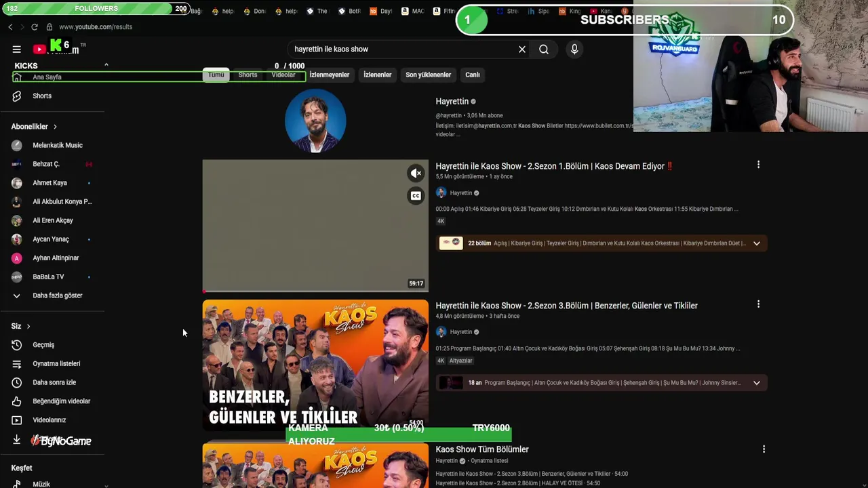
Task: Select Videolar filter chip
Action: pyautogui.click(x=283, y=75)
